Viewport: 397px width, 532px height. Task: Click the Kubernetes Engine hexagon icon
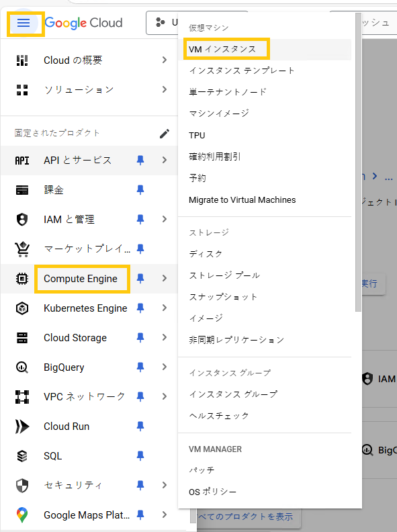[x=22, y=308]
